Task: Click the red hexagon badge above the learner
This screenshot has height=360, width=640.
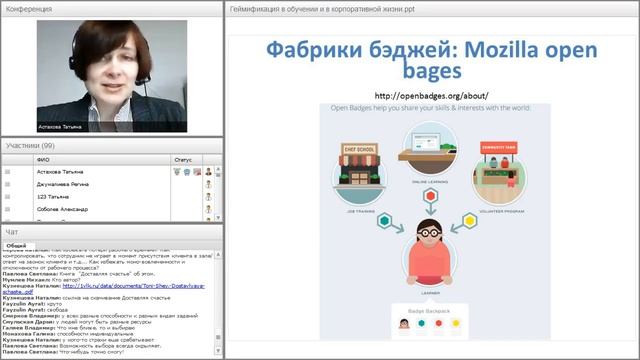Action: tap(430, 196)
